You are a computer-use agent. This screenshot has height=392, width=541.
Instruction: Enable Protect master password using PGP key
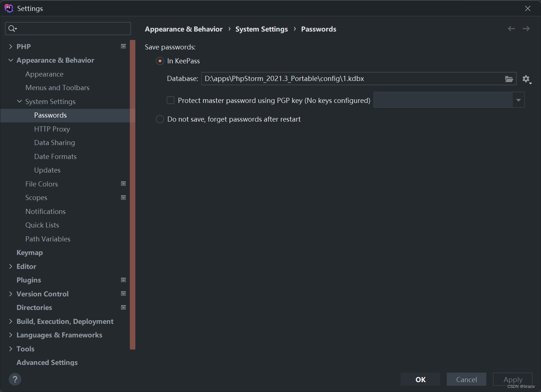click(x=171, y=100)
